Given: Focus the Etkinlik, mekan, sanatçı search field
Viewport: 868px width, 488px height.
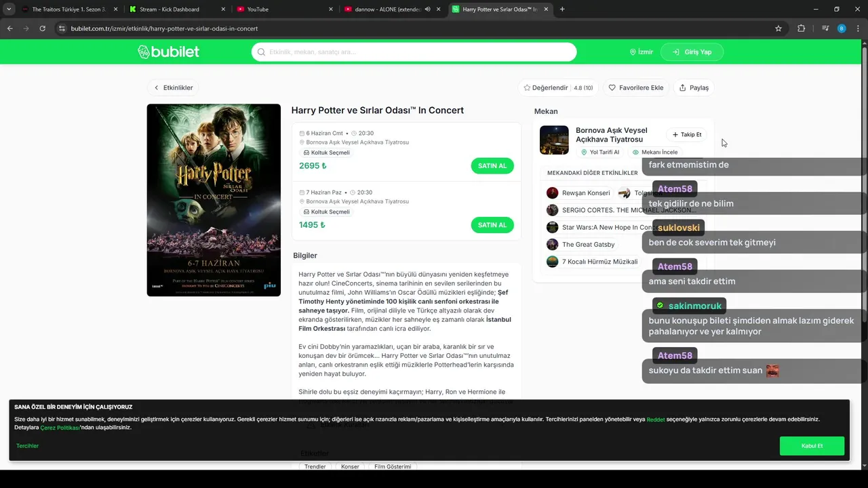Looking at the screenshot, I should pos(414,52).
